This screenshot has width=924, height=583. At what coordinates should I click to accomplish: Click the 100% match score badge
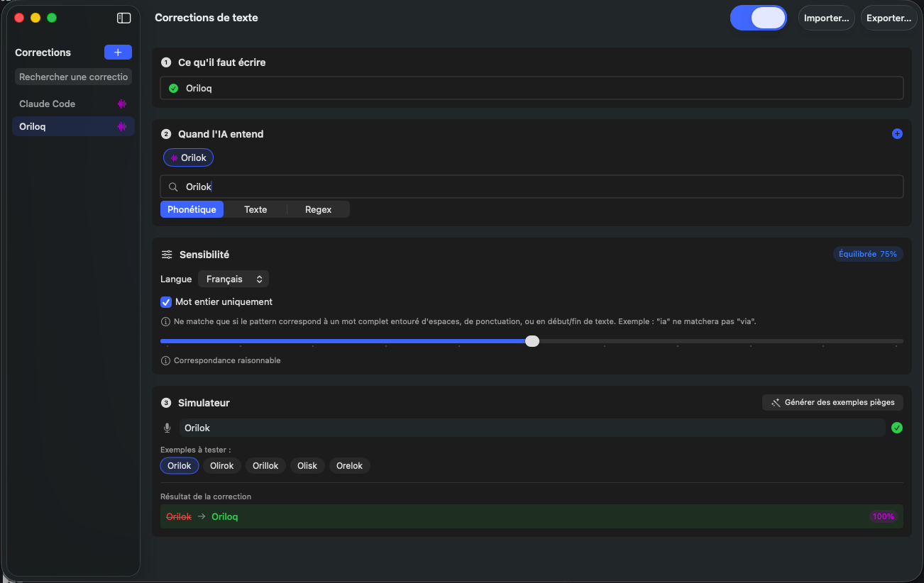884,516
